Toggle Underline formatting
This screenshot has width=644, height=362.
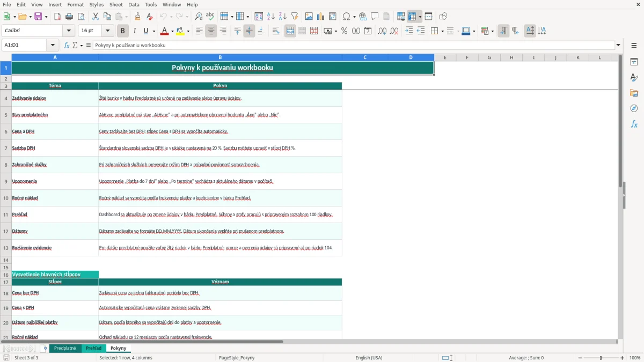click(x=145, y=31)
